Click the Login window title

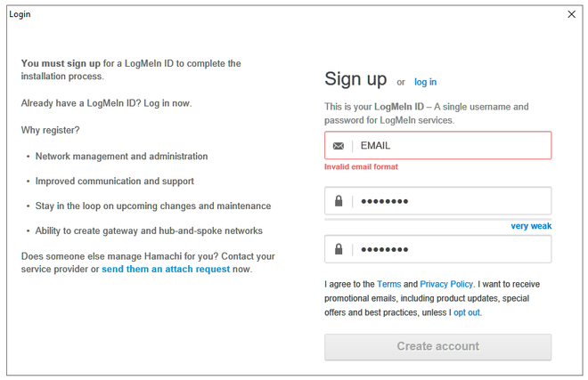point(20,14)
